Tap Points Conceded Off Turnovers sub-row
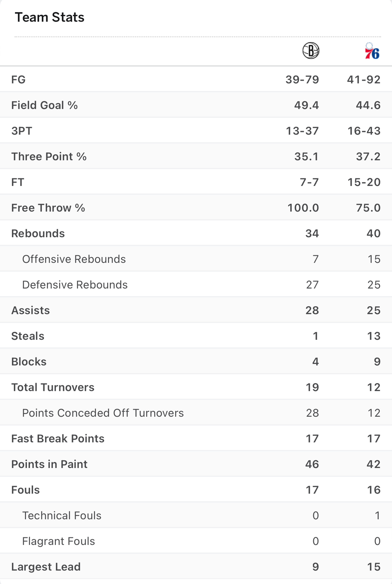 pyautogui.click(x=196, y=413)
